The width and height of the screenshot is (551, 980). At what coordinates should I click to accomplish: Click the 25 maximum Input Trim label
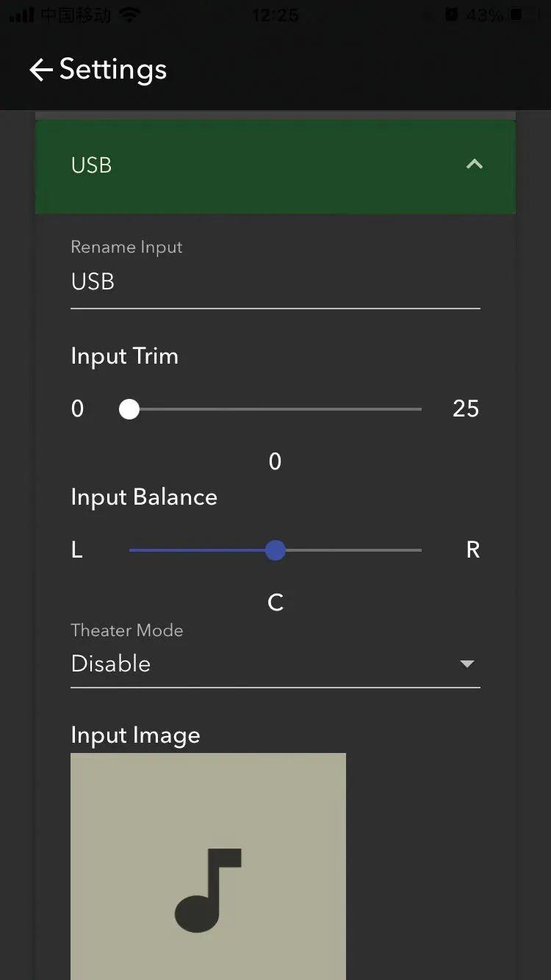[x=466, y=409]
